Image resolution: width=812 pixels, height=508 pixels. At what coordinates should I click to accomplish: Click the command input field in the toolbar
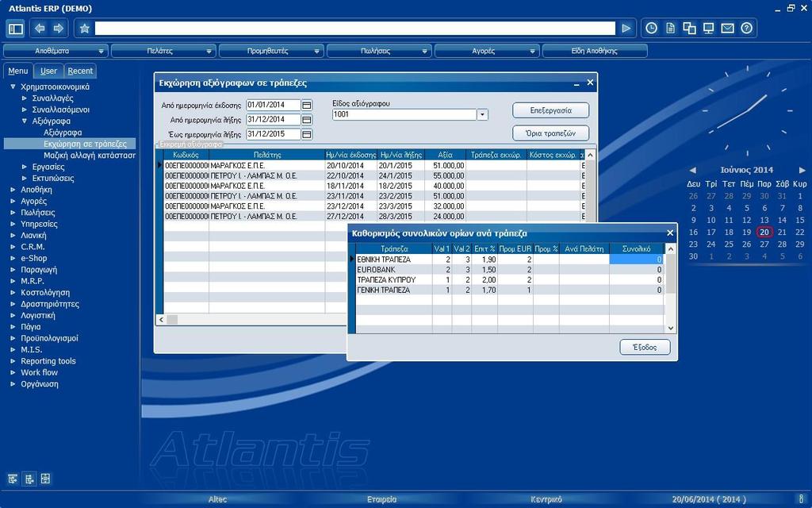(x=354, y=29)
